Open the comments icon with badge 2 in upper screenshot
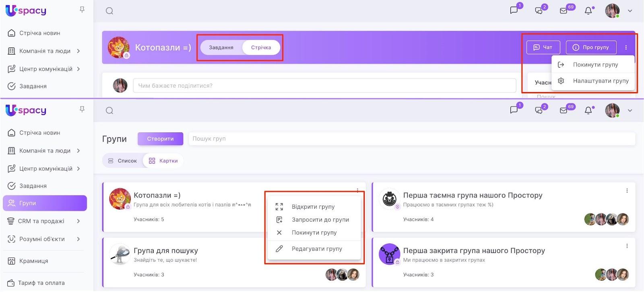This screenshot has height=292, width=644. [539, 11]
